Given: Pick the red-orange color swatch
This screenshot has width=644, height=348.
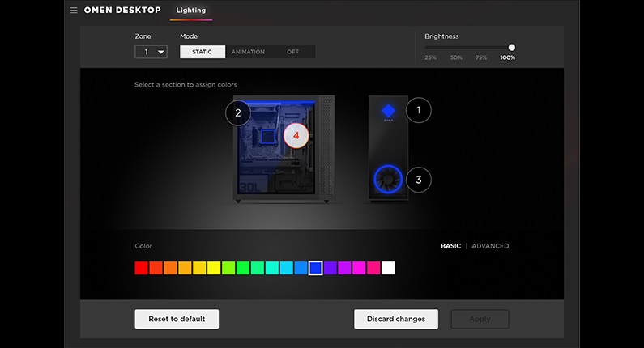Looking at the screenshot, I should [x=156, y=268].
